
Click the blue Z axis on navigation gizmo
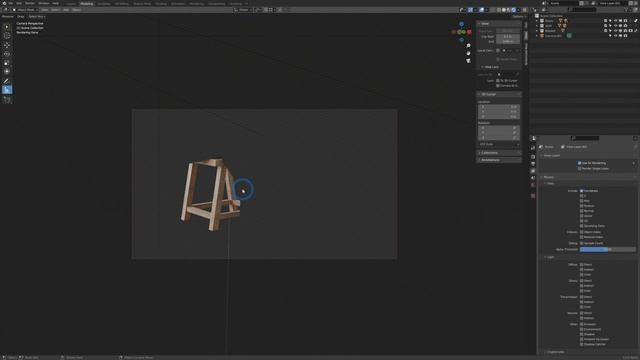pos(461,24)
